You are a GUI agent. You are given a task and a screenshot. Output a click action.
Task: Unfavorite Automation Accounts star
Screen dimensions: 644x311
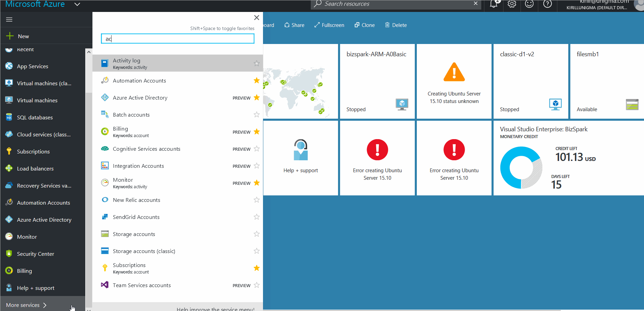(257, 80)
